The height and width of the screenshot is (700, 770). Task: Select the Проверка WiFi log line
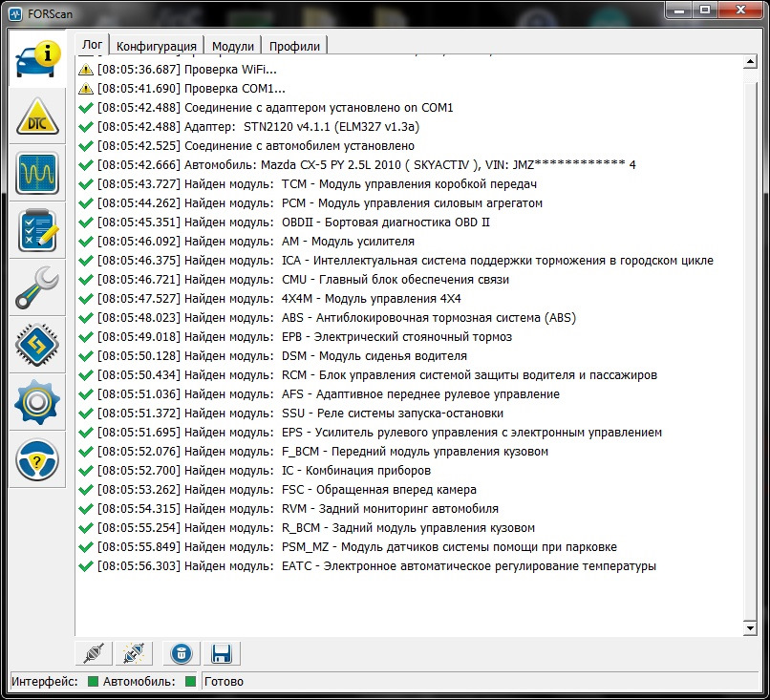(178, 70)
